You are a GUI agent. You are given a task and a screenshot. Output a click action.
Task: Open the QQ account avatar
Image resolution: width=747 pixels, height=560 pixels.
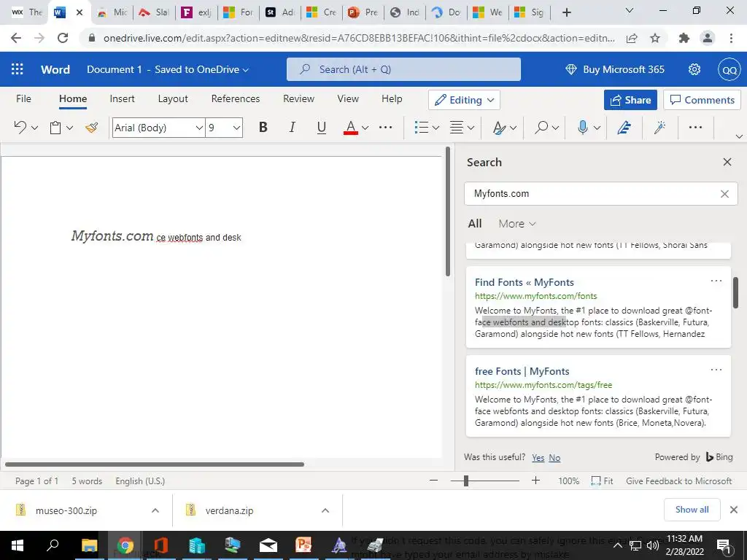pos(729,69)
